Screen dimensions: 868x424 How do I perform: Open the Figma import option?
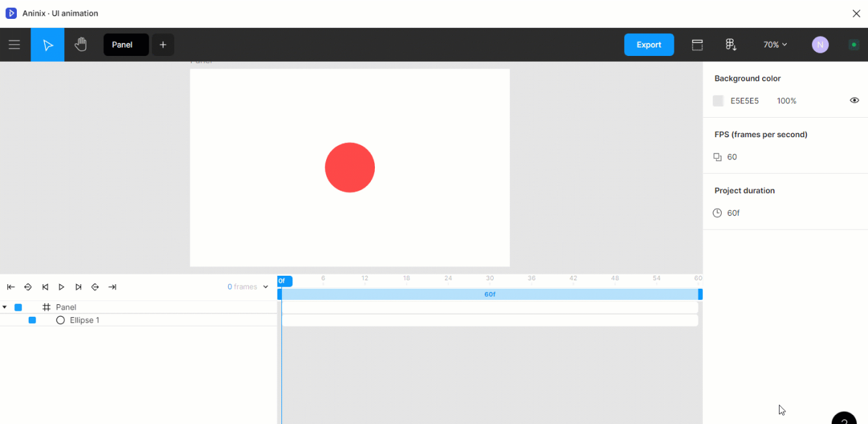[731, 44]
